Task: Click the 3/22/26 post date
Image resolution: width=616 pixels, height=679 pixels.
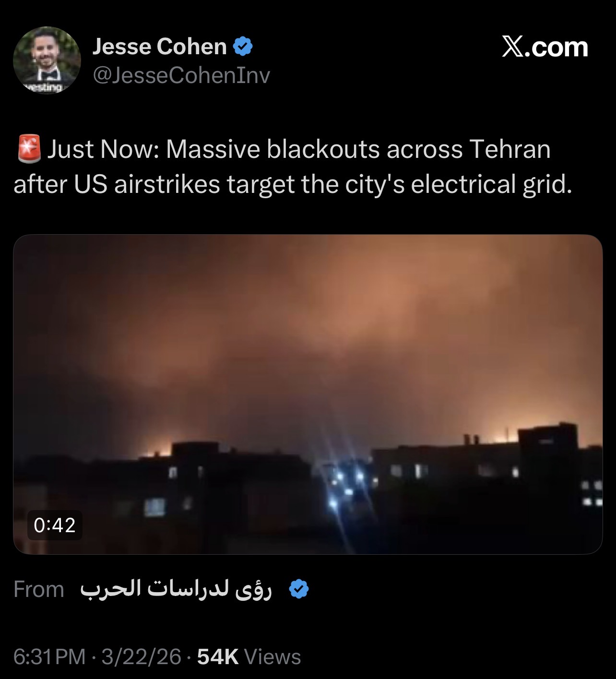Action: click(x=142, y=656)
